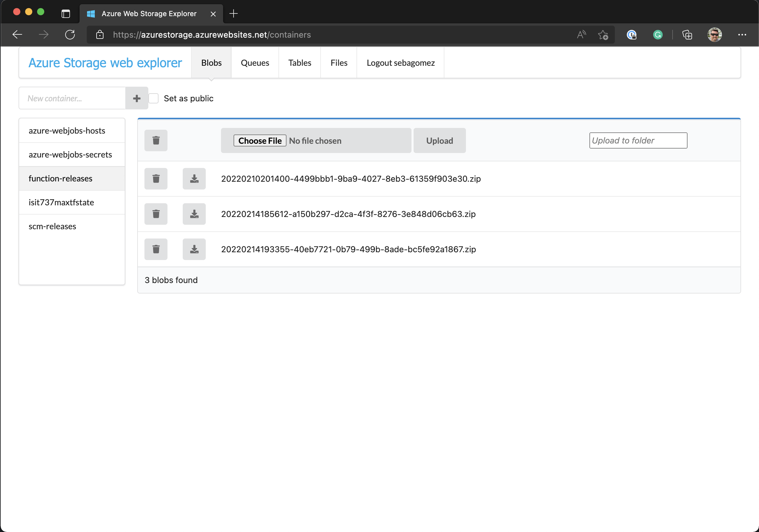Enable the Set as public checkbox
This screenshot has height=532, width=759.
click(x=153, y=98)
